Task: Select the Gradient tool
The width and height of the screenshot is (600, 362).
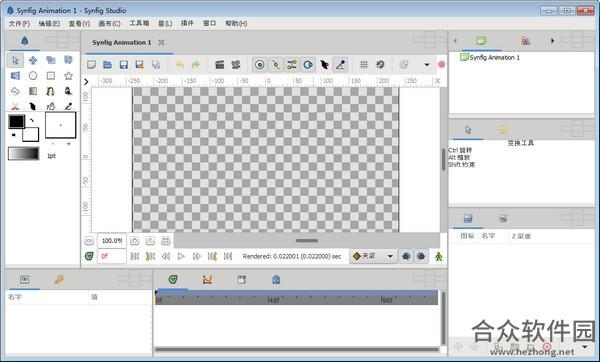Action: [33, 91]
